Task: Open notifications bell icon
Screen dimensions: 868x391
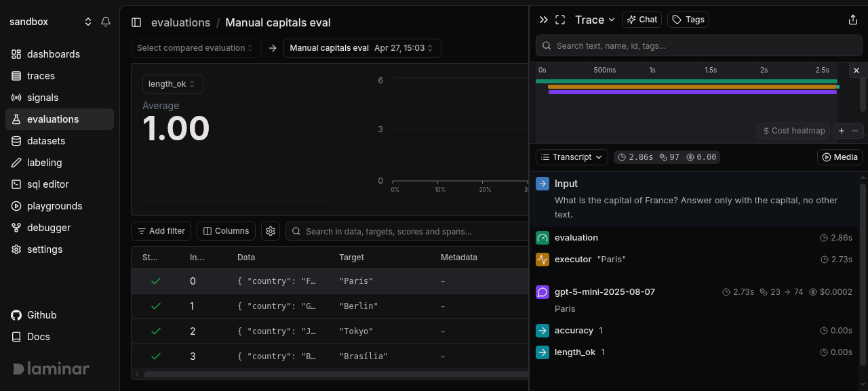Action: click(x=106, y=22)
